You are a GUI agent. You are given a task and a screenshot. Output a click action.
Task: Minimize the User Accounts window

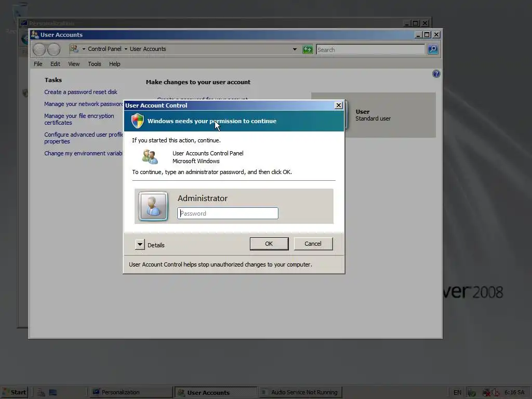418,35
